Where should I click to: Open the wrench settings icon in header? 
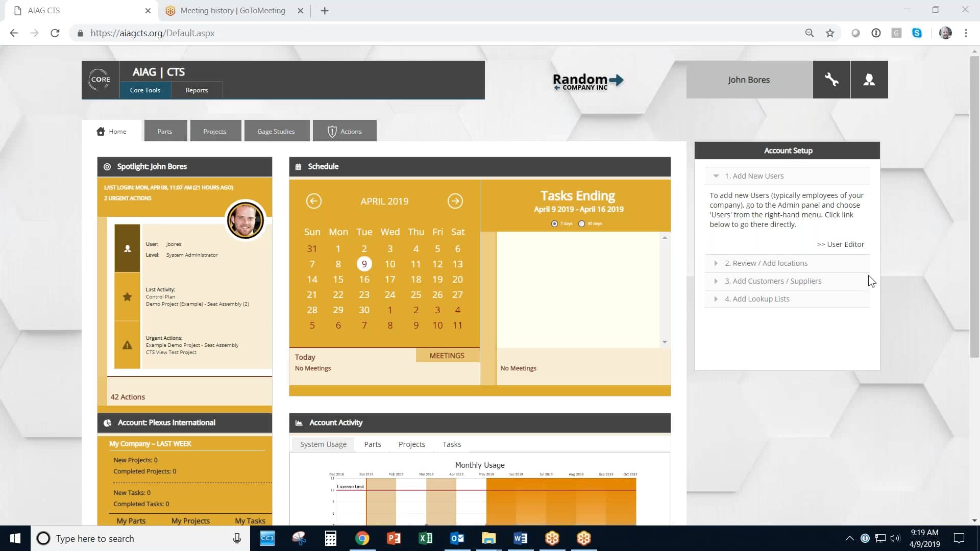coord(832,80)
